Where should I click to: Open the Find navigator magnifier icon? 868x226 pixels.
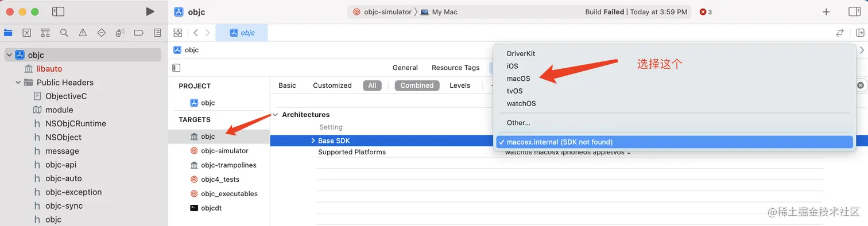click(64, 33)
